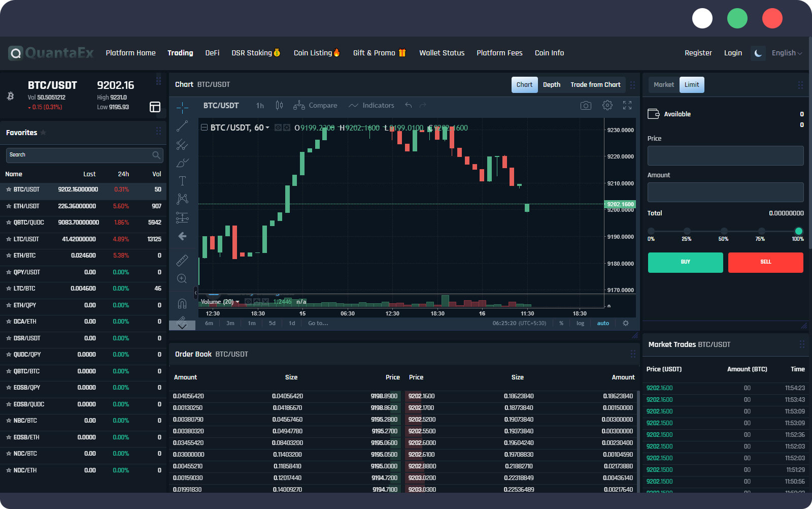The width and height of the screenshot is (812, 509).
Task: Toggle ETH/USDT favorite star
Action: coord(9,206)
